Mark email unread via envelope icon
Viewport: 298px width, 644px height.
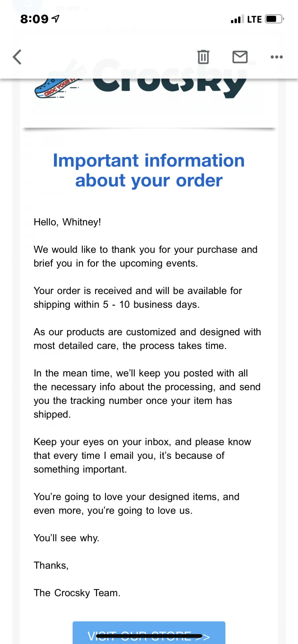point(240,57)
